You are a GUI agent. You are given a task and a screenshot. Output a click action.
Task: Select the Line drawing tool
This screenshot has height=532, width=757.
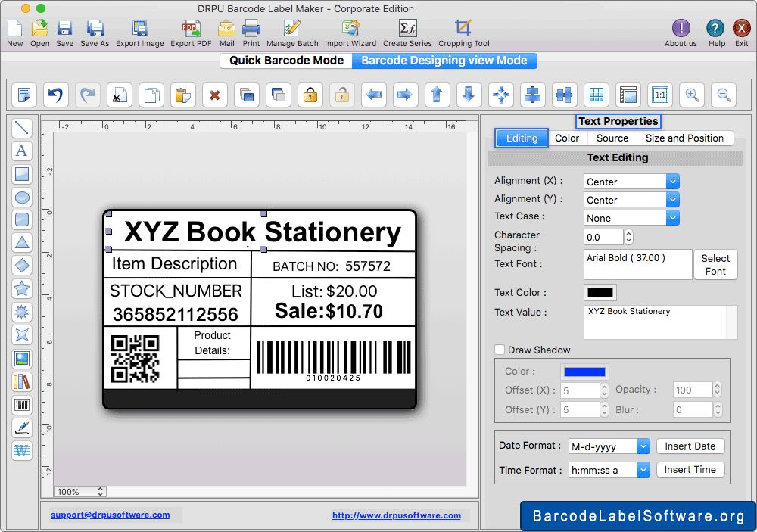(x=22, y=127)
